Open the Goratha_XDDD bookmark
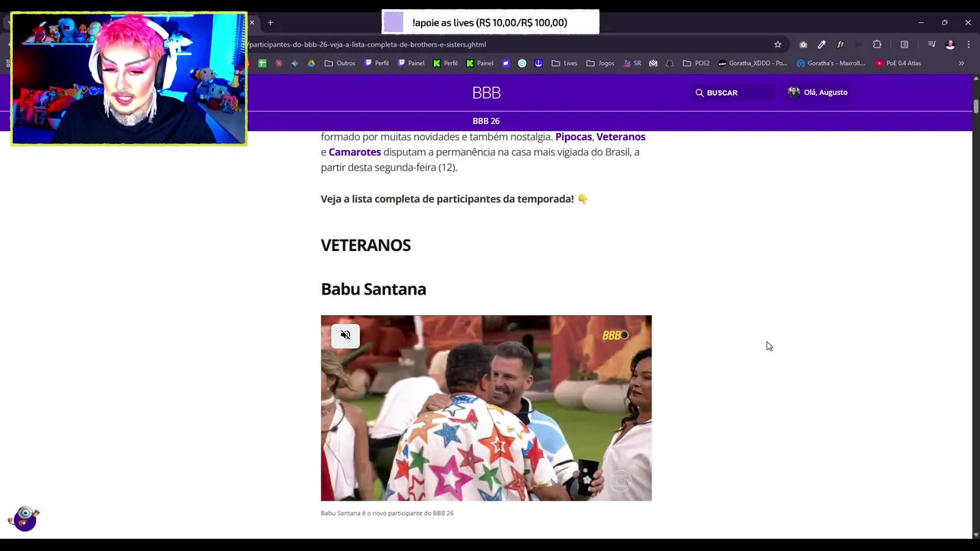 point(753,64)
